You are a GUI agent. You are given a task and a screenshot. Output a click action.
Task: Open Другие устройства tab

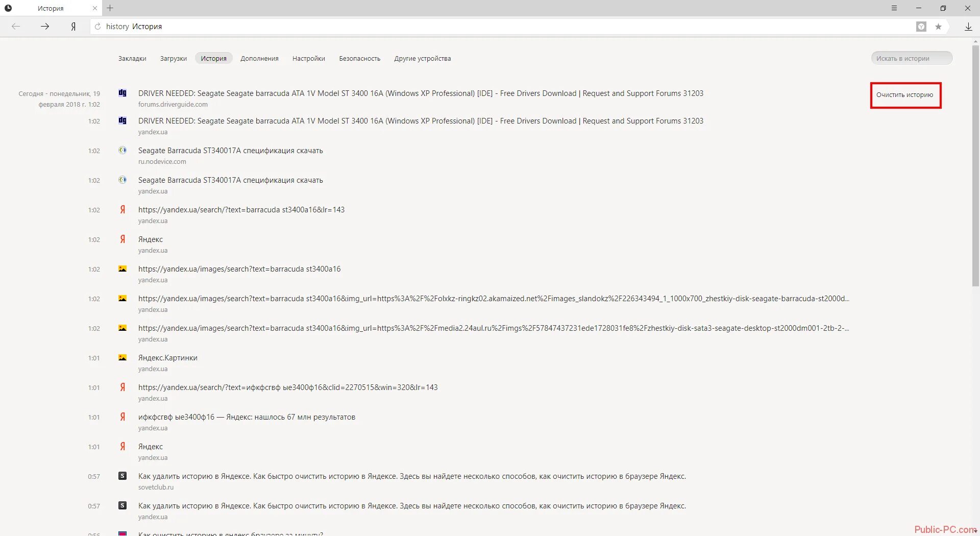pyautogui.click(x=423, y=59)
